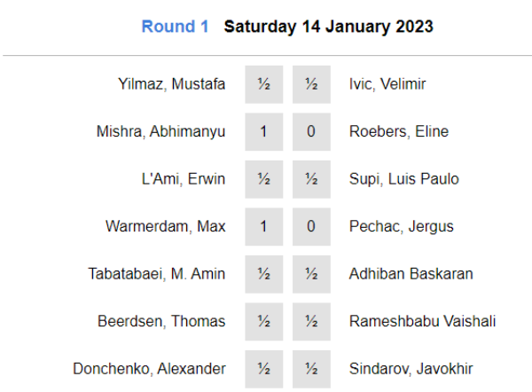
Task: Select Roebers, Eline name
Action: [x=399, y=131]
